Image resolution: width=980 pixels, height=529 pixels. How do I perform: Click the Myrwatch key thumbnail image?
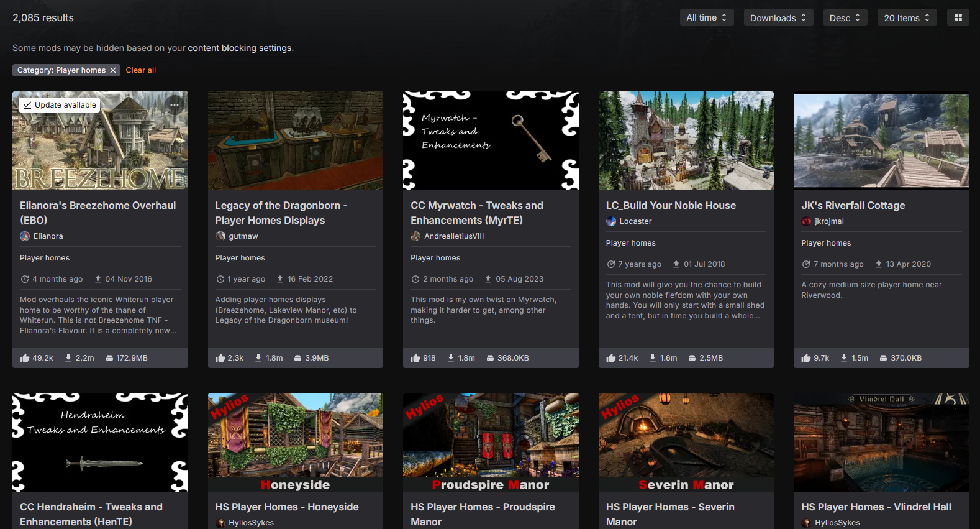[x=491, y=141]
